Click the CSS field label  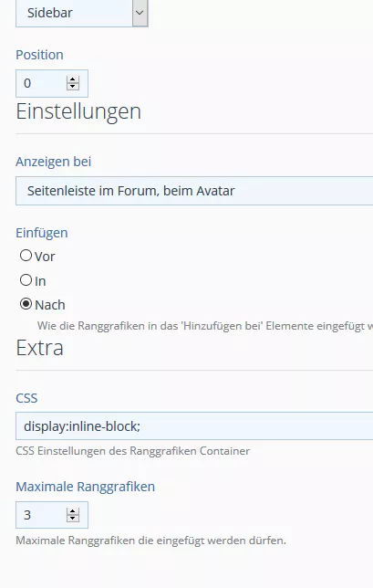pos(26,398)
